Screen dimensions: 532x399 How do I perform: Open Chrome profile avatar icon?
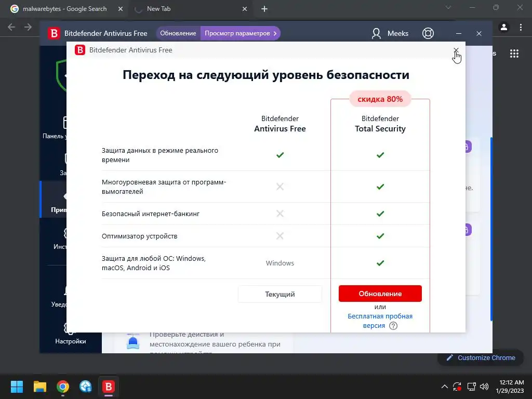504,27
